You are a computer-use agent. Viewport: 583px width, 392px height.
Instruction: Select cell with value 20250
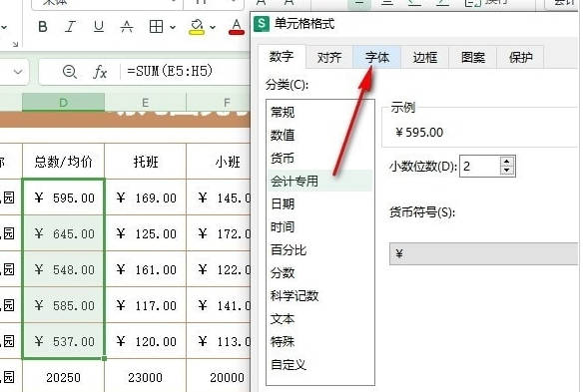click(64, 377)
